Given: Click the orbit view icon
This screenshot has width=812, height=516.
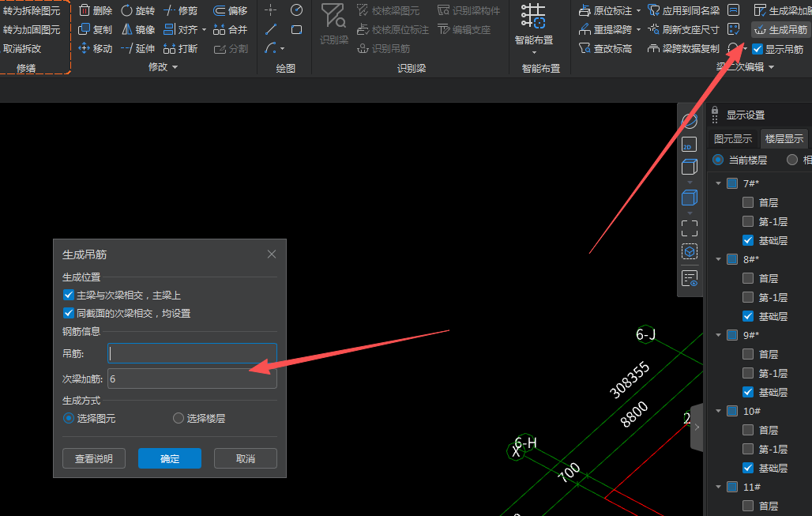Looking at the screenshot, I should 690,121.
